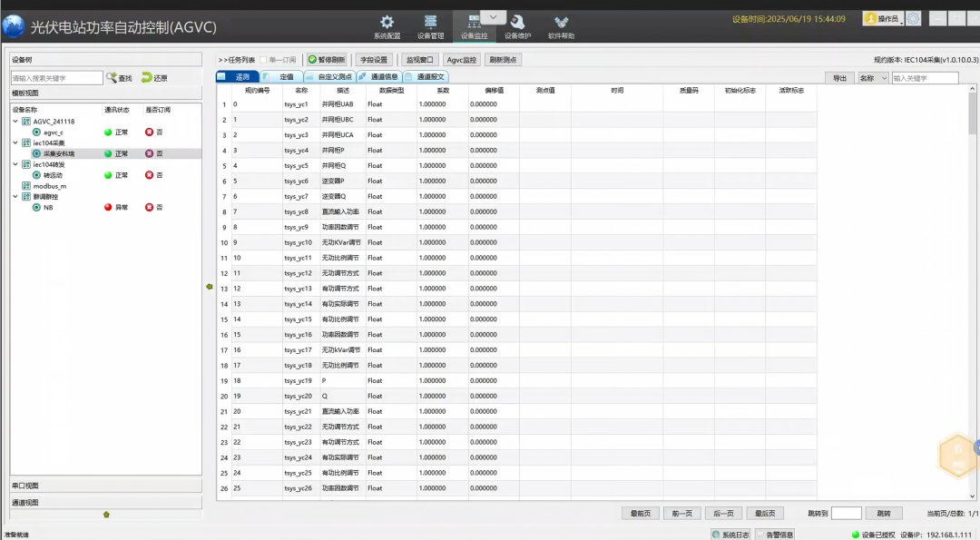980x540 pixels.
Task: Click the 跳转到 page number field
Action: [847, 513]
